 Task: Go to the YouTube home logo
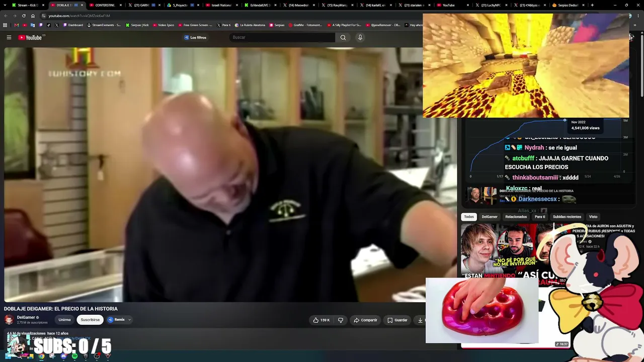30,37
